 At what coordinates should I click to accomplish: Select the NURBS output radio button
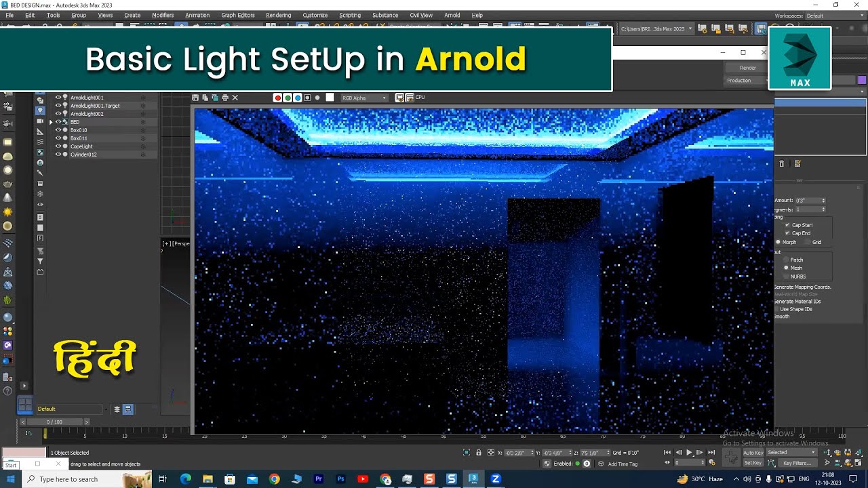[x=786, y=277]
